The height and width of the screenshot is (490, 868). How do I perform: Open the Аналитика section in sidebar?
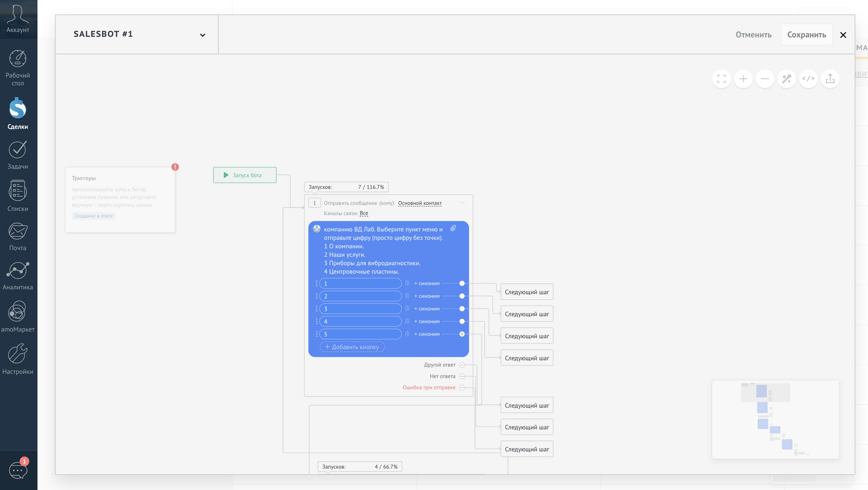click(18, 276)
